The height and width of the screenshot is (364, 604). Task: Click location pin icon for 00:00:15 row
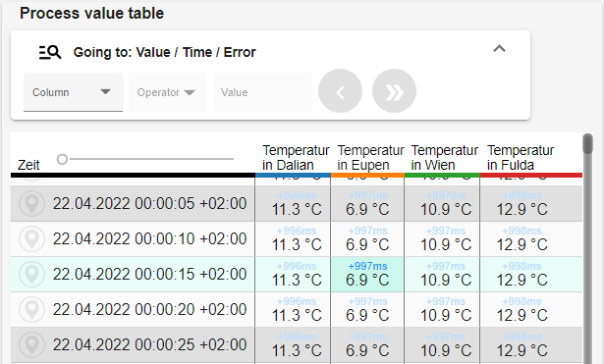tap(32, 275)
